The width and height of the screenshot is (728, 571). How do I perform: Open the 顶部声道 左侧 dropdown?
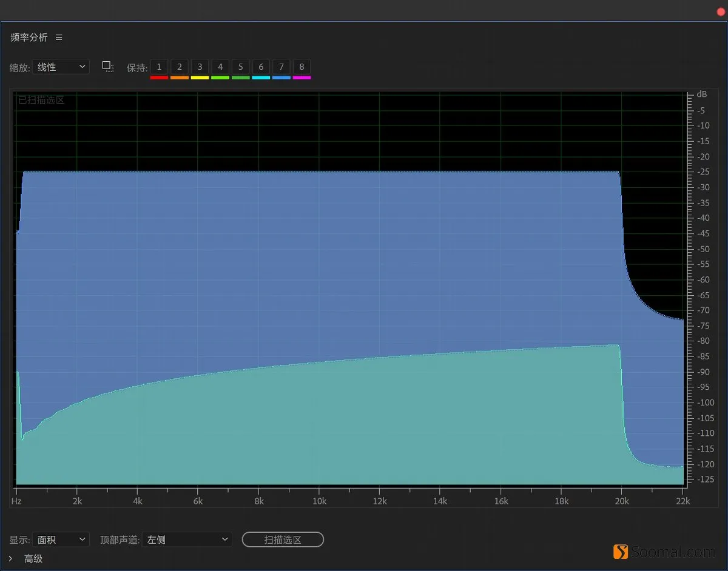click(x=187, y=539)
